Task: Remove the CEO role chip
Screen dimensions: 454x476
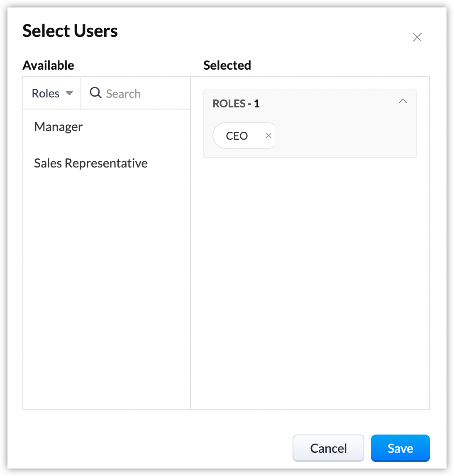Action: click(x=268, y=136)
